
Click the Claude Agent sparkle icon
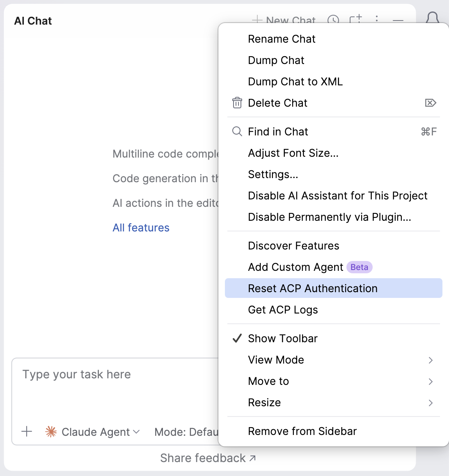tap(51, 432)
